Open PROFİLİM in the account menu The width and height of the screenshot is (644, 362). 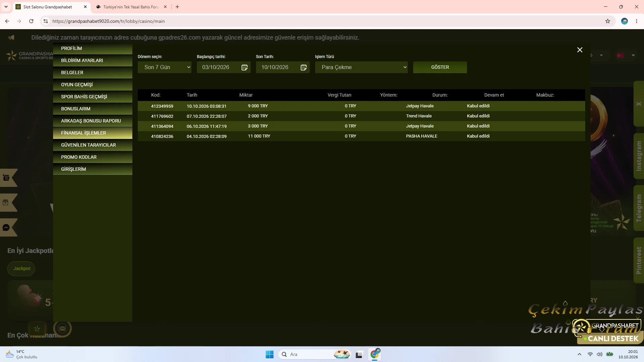point(93,48)
